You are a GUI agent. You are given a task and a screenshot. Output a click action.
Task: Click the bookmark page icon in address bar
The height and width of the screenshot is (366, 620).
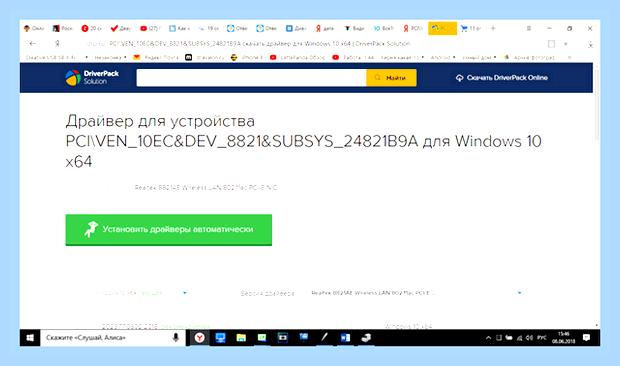(x=551, y=44)
